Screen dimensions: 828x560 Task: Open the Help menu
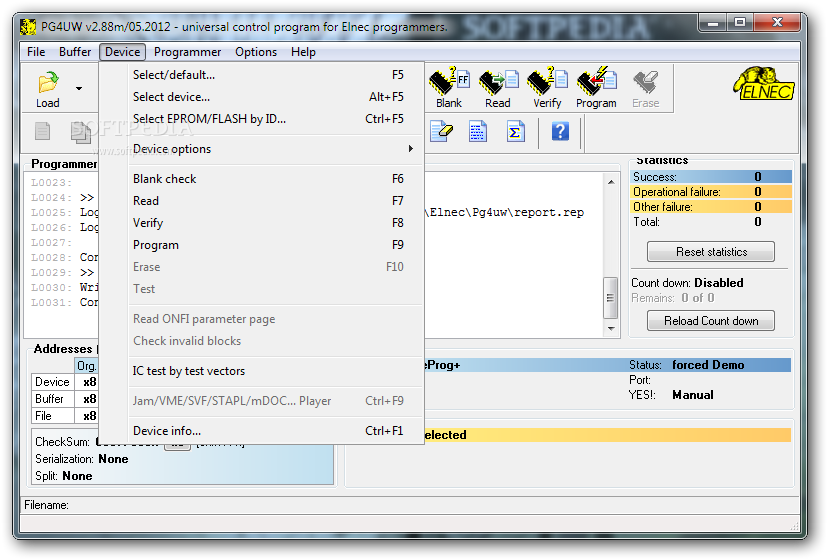click(303, 52)
